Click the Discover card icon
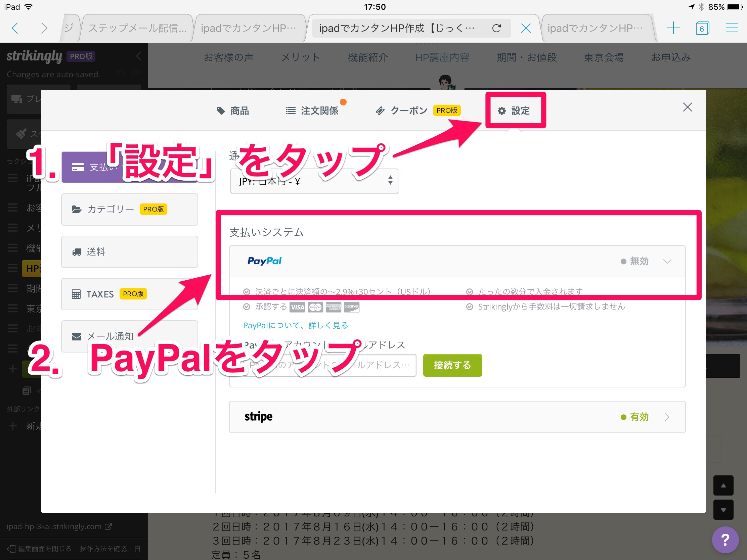This screenshot has width=747, height=560. click(352, 307)
